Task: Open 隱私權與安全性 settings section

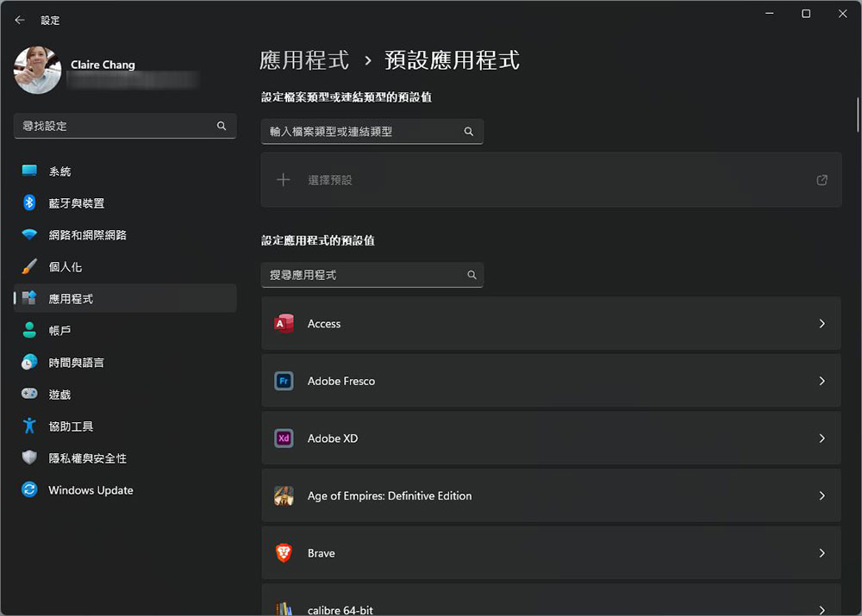Action: [125, 457]
